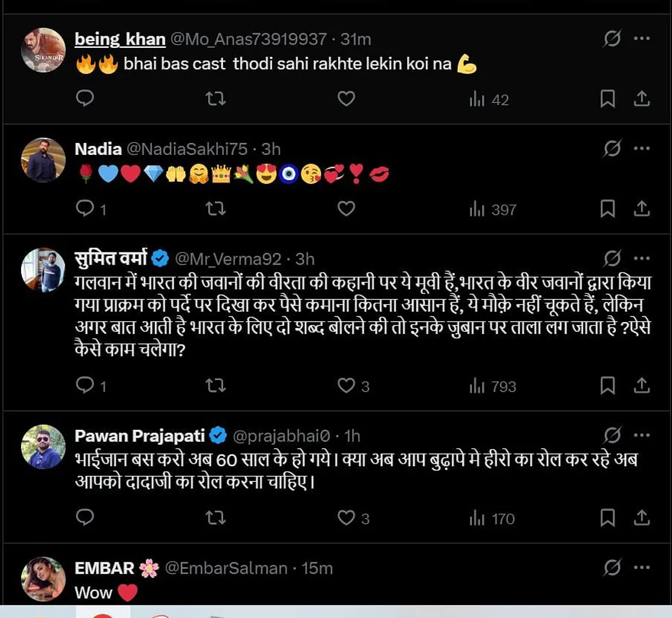
Task: Share being_khan's tweet
Action: pos(642,99)
